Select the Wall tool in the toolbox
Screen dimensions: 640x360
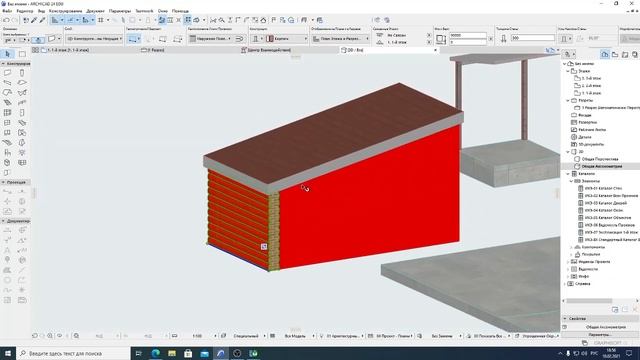(x=7, y=73)
